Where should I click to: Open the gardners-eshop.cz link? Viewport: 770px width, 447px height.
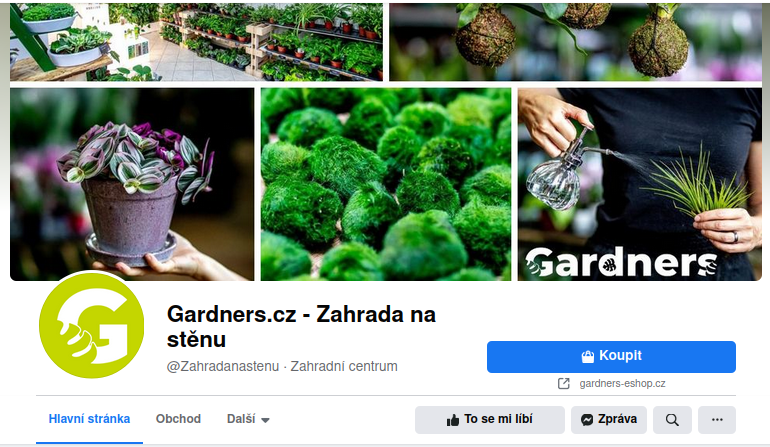pyautogui.click(x=622, y=384)
